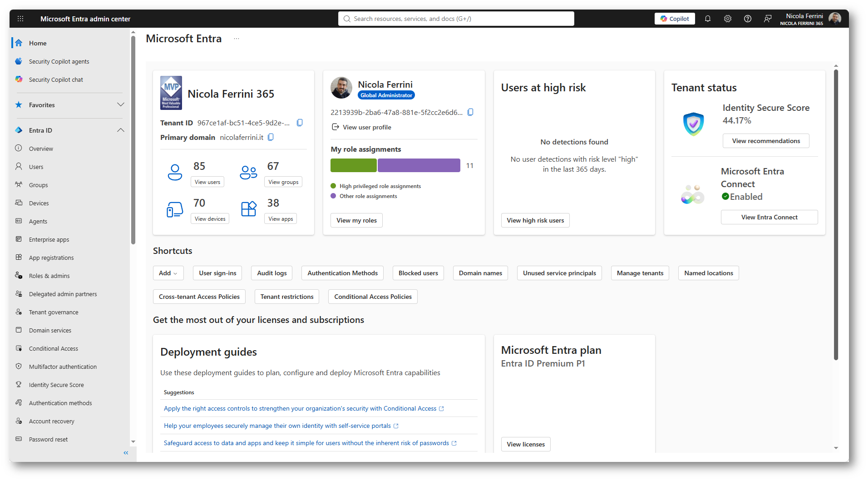Navigate to Authentication methods
The width and height of the screenshot is (868, 481).
coord(60,403)
